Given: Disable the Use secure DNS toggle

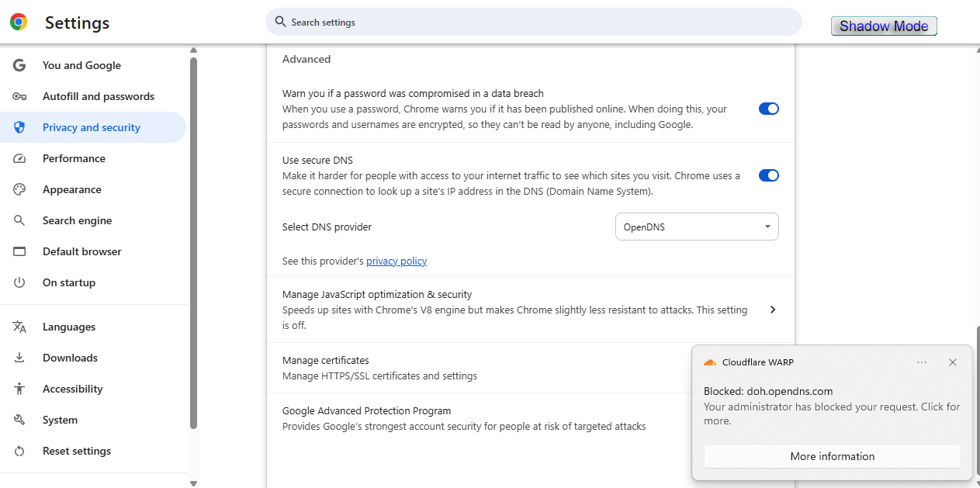Looking at the screenshot, I should pyautogui.click(x=768, y=175).
